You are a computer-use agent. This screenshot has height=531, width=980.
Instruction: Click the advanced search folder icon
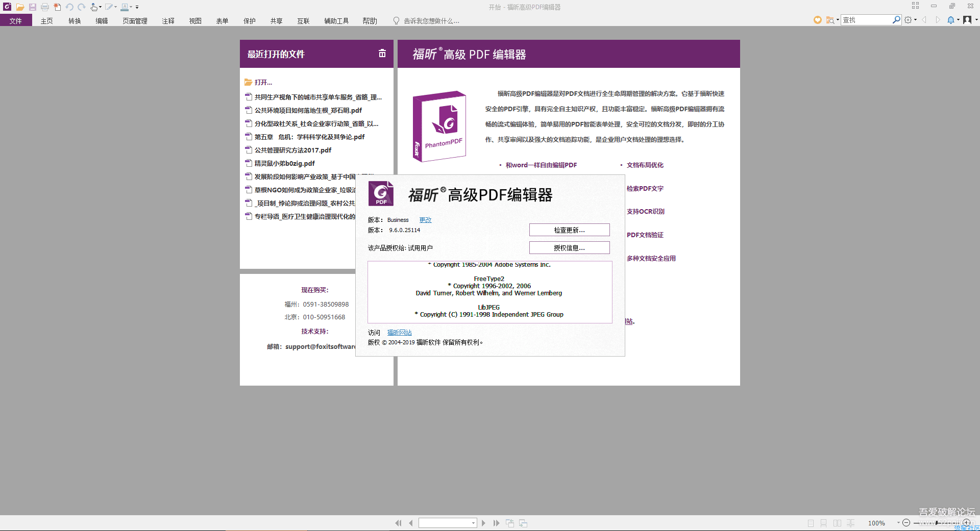pyautogui.click(x=830, y=20)
